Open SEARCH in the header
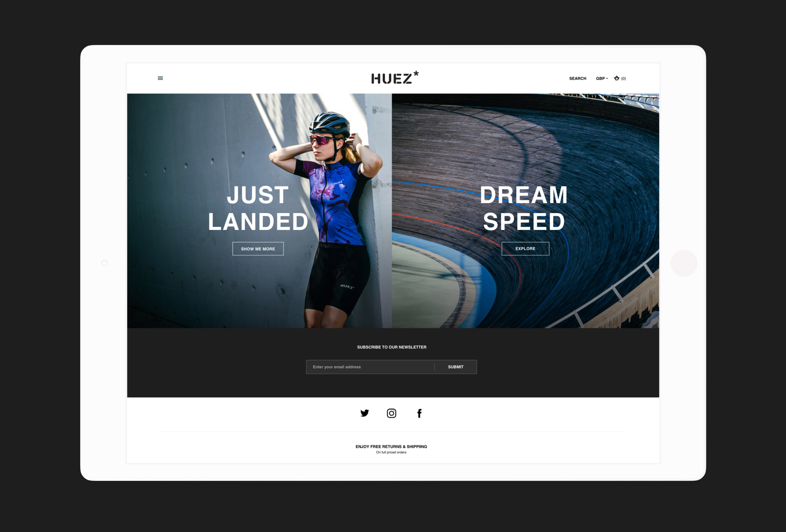 pos(577,79)
